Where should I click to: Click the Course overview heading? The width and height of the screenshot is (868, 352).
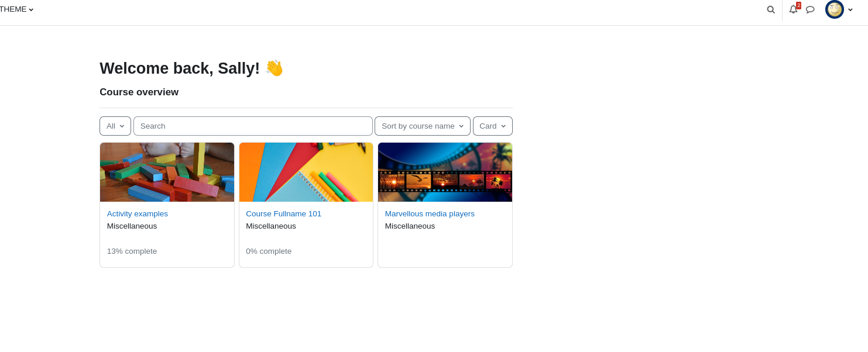point(139,92)
